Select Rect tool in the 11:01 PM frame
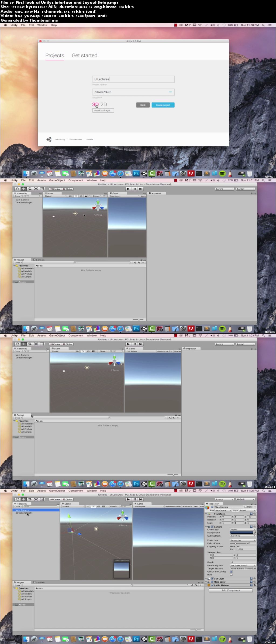The height and width of the screenshot is (644, 276). (42, 189)
